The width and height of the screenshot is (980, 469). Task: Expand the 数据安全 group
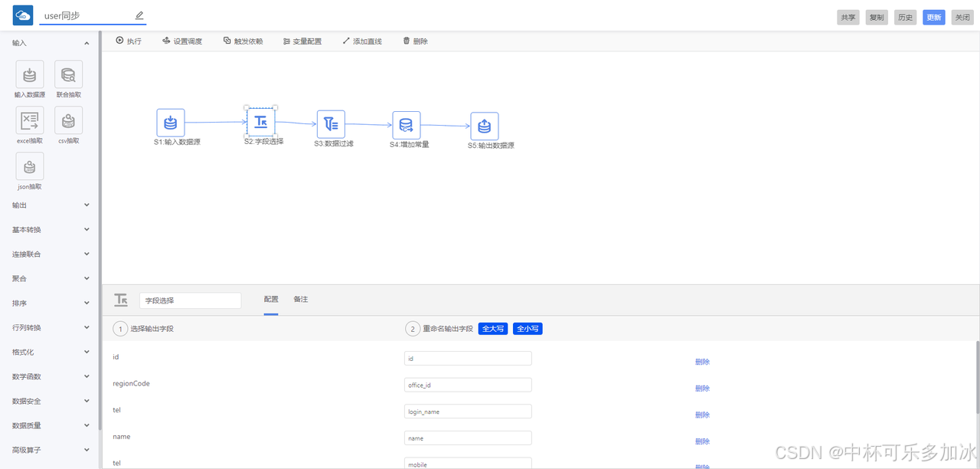click(x=51, y=402)
